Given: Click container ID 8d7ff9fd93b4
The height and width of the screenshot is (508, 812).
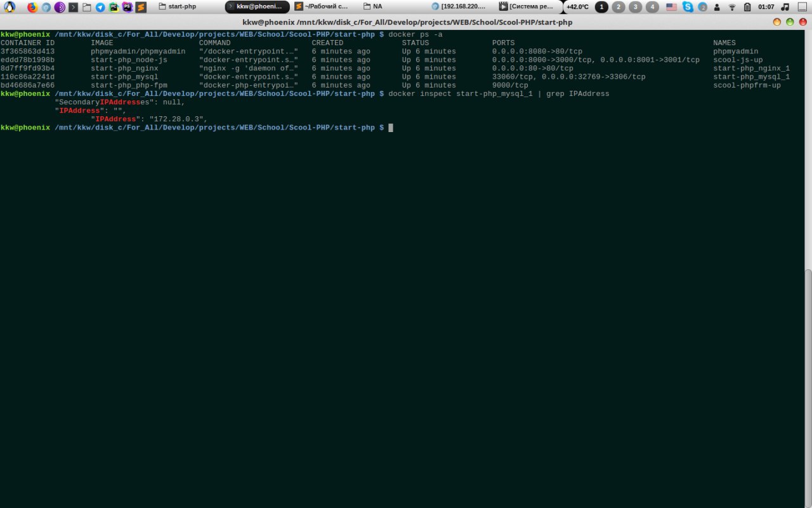Looking at the screenshot, I should [27, 68].
